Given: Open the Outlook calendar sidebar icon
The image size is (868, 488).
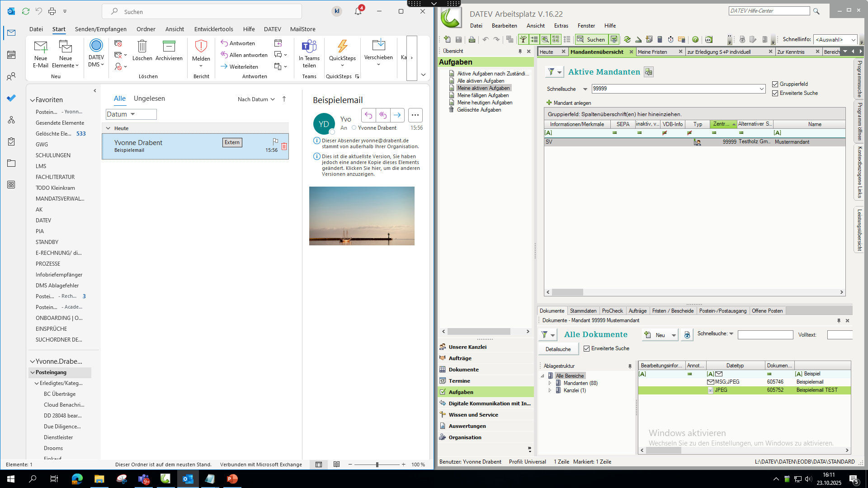Looking at the screenshot, I should 11,55.
